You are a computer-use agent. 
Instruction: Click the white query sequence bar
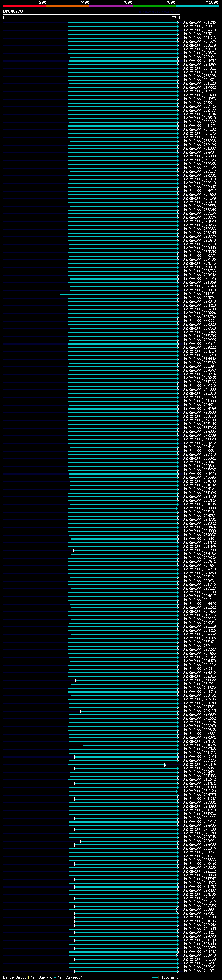pos(92,14)
